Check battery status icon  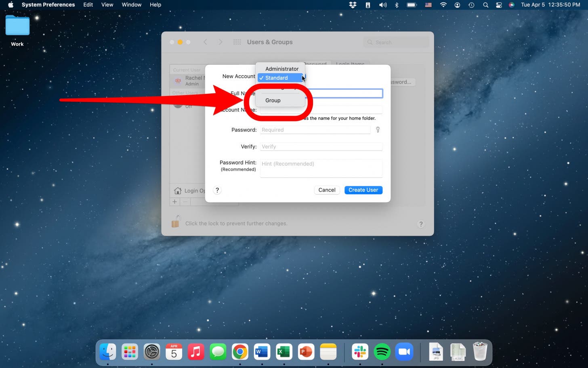tap(412, 5)
